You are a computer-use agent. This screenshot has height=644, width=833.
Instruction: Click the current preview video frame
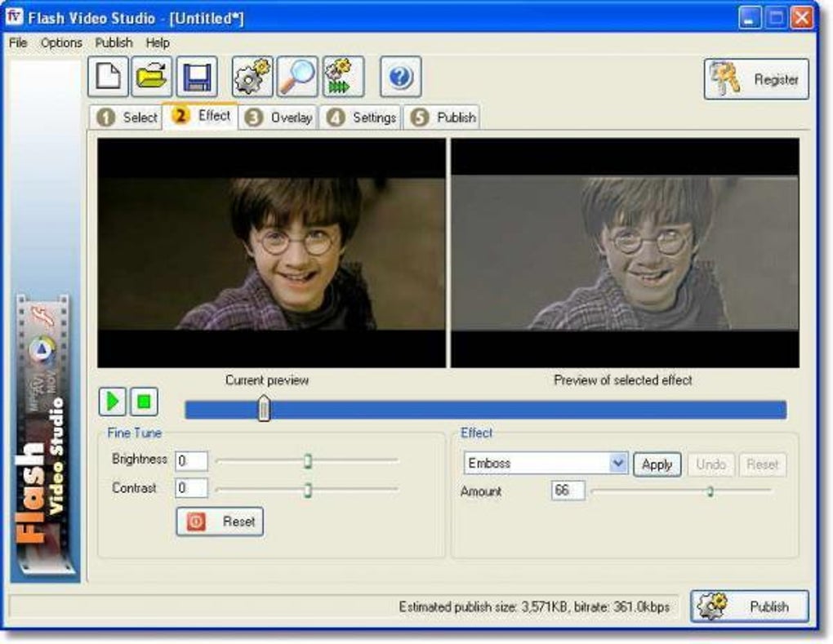coord(271,253)
